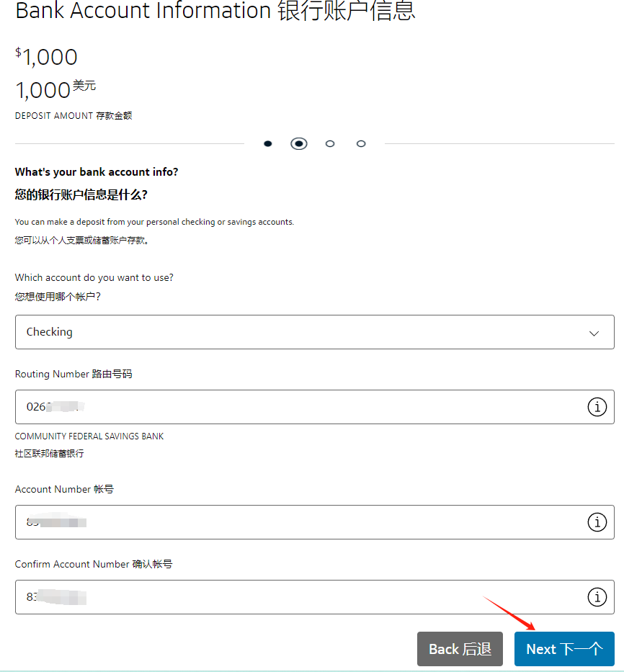Click the Routing Number 路由号码 label

coord(73,374)
